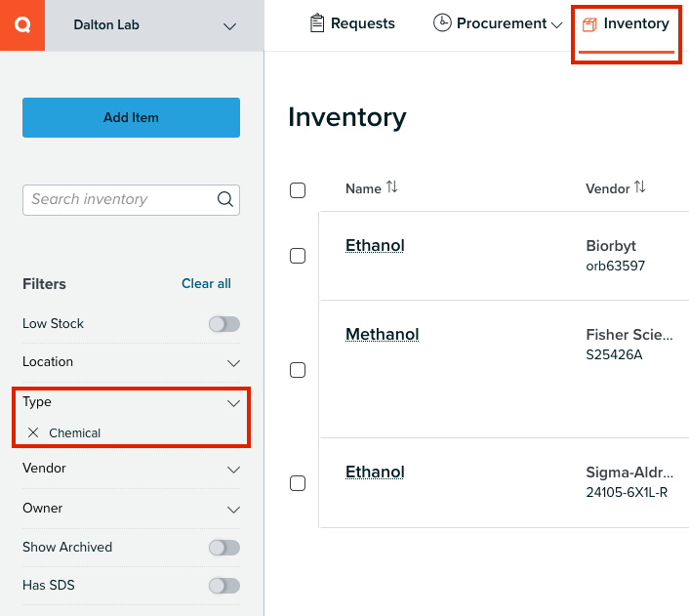Screen dimensions: 689x616
Task: Open the Methanol item link
Action: (x=382, y=334)
